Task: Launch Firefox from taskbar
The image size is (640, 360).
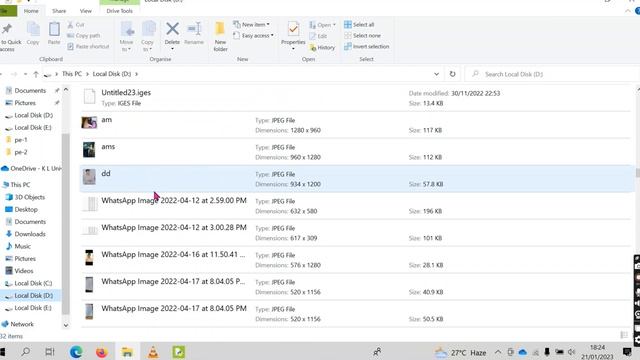Action: (x=102, y=352)
